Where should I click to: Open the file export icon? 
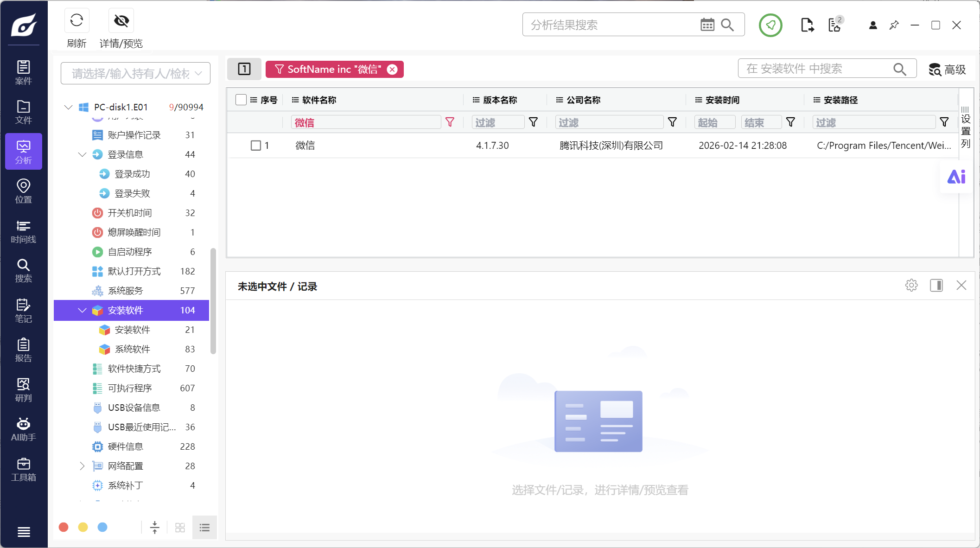[807, 25]
